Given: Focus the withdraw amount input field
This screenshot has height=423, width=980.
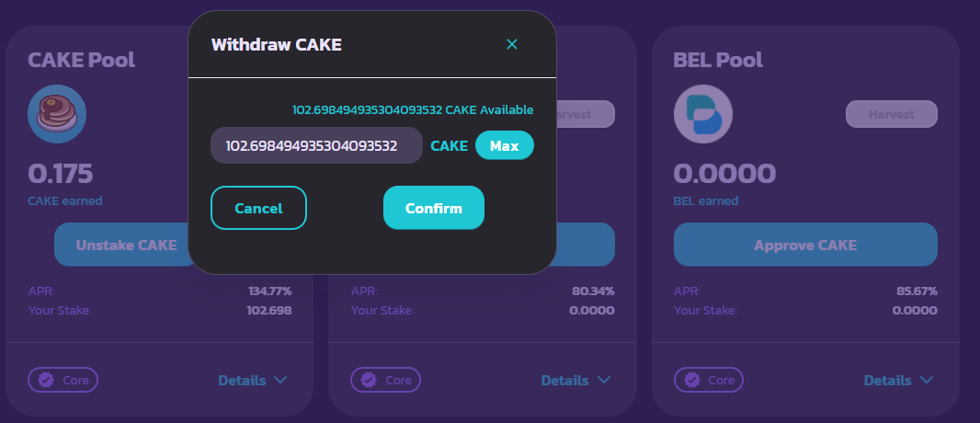Looking at the screenshot, I should pyautogui.click(x=316, y=145).
